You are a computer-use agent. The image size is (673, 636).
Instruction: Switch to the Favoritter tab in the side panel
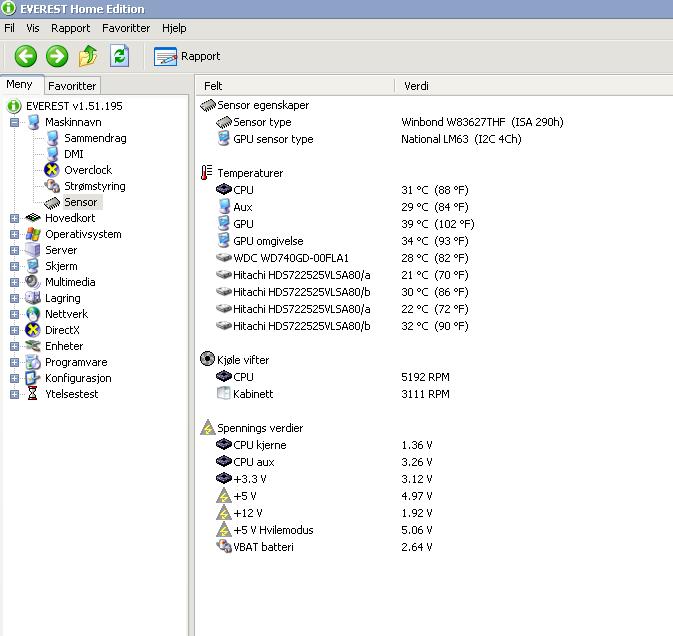click(72, 86)
